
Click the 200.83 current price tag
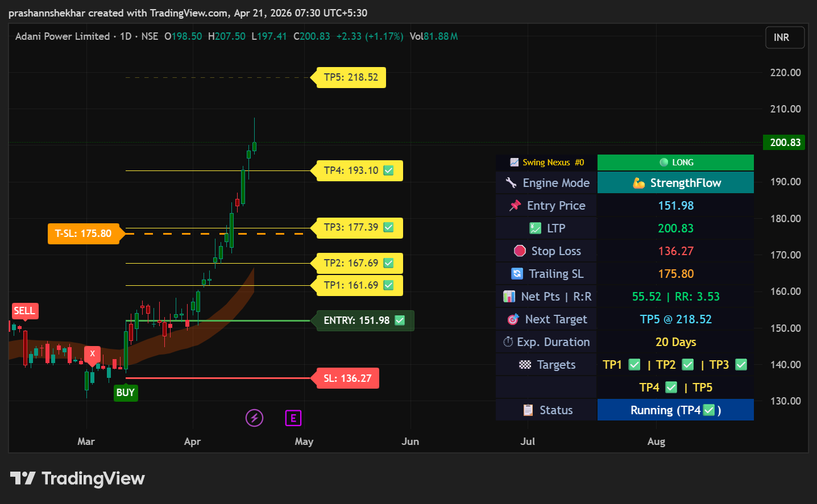[x=785, y=143]
